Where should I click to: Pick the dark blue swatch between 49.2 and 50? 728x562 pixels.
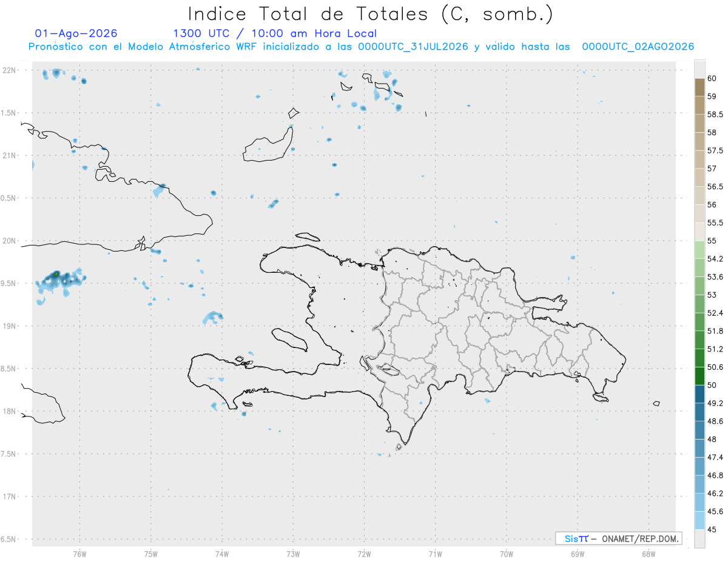click(699, 394)
